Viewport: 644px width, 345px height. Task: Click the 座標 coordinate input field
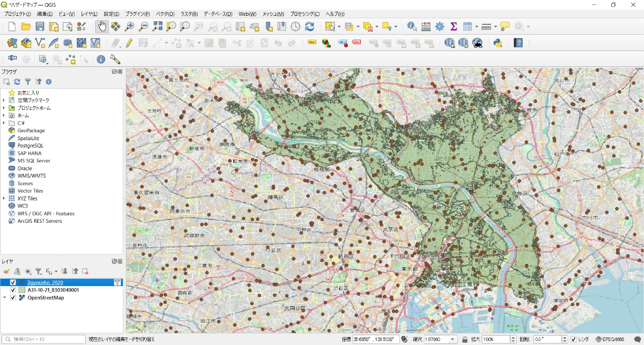tap(376, 340)
